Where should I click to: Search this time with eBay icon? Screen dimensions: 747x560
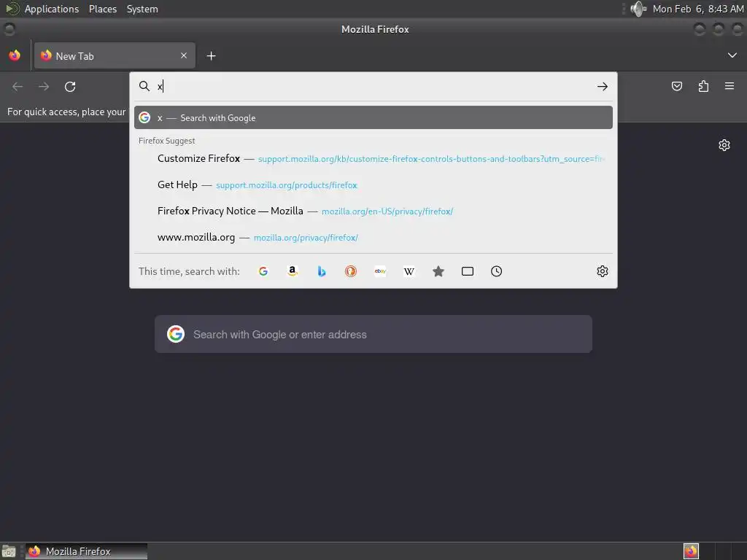[380, 271]
